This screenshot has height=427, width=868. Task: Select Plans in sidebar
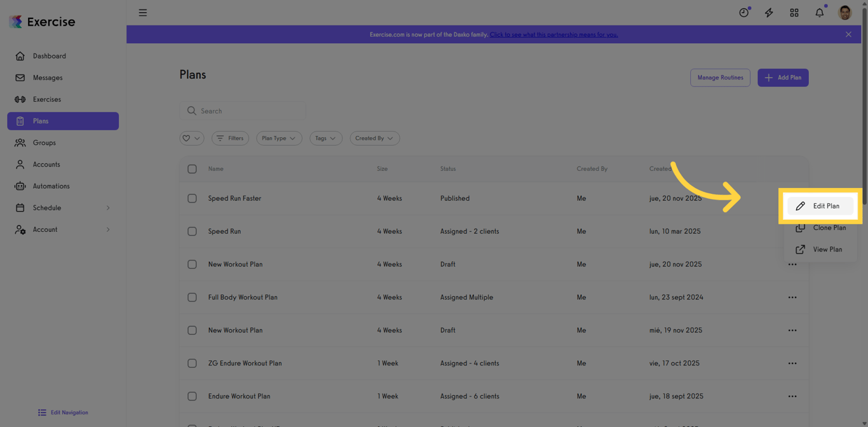tap(63, 121)
